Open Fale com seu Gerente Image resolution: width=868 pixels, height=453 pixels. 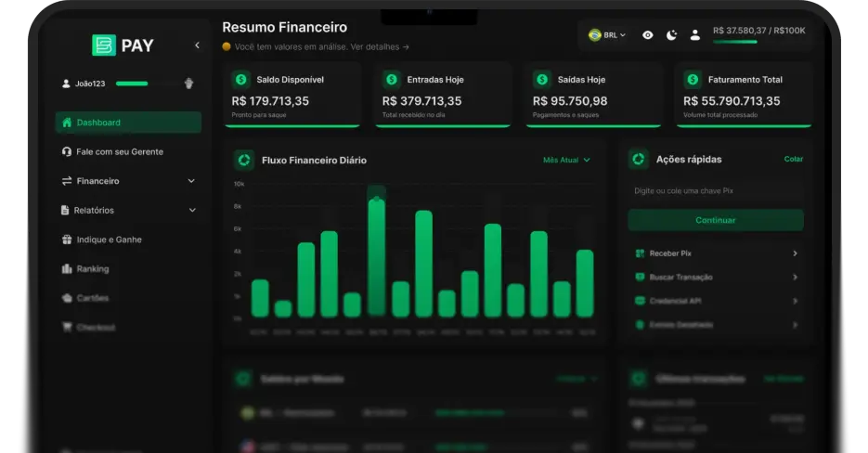[119, 151]
